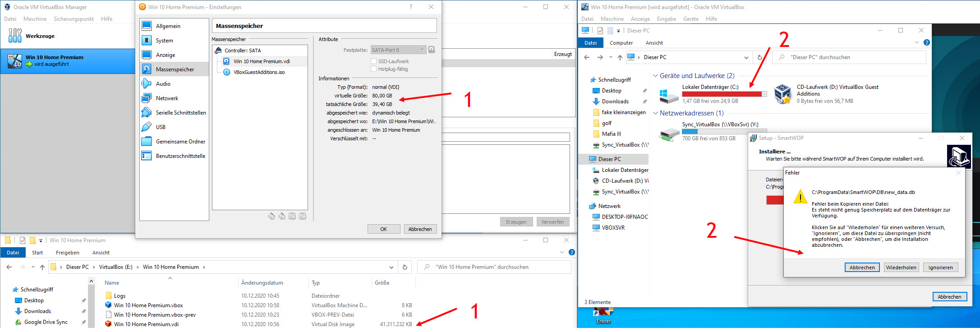
Task: Select Netzwerk in VM explorer navigation pane
Action: 609,206
